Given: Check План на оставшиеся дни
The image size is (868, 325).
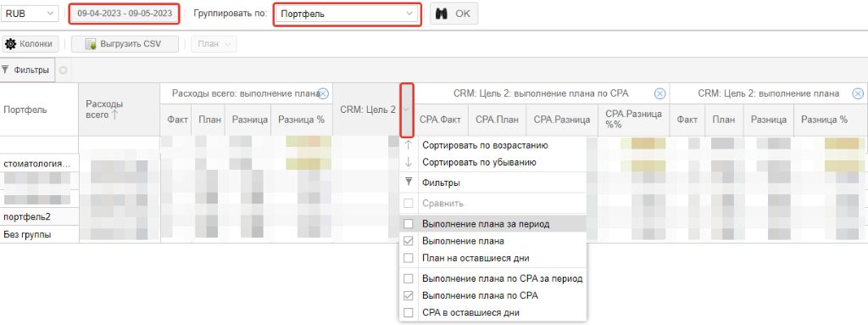Looking at the screenshot, I should [x=409, y=258].
